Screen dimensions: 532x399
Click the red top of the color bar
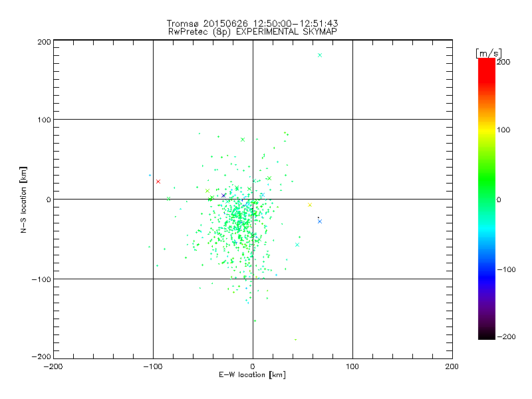(x=486, y=62)
